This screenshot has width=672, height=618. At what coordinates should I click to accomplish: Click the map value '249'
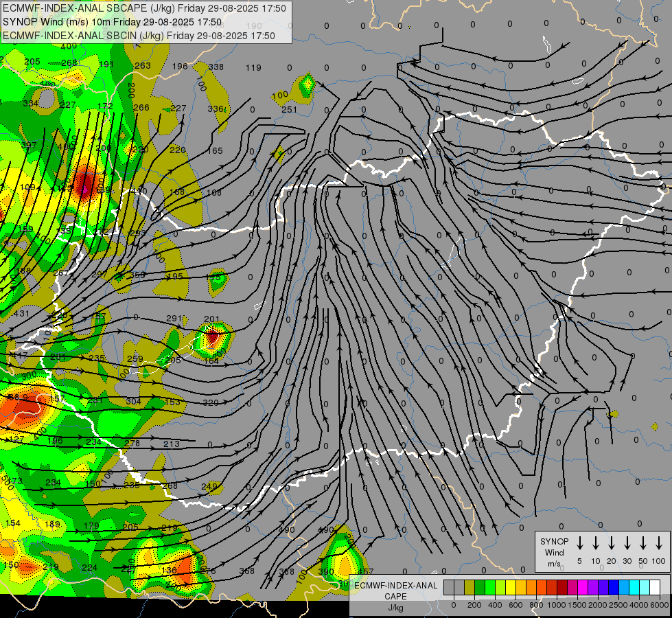(x=209, y=486)
